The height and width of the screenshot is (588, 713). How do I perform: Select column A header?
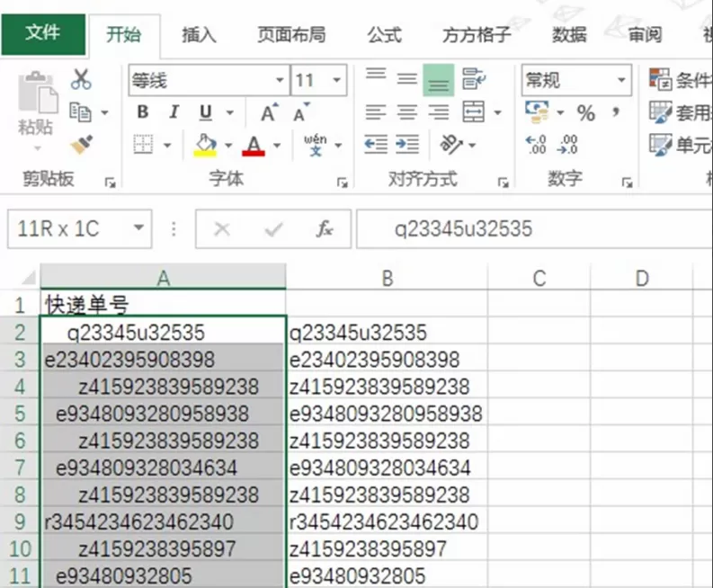coord(164,277)
